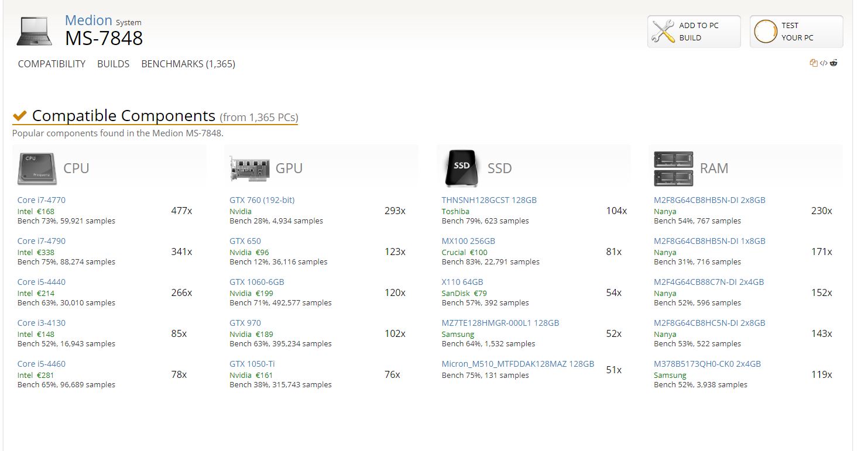
Task: Open the MX100 256GB link
Action: pos(468,241)
